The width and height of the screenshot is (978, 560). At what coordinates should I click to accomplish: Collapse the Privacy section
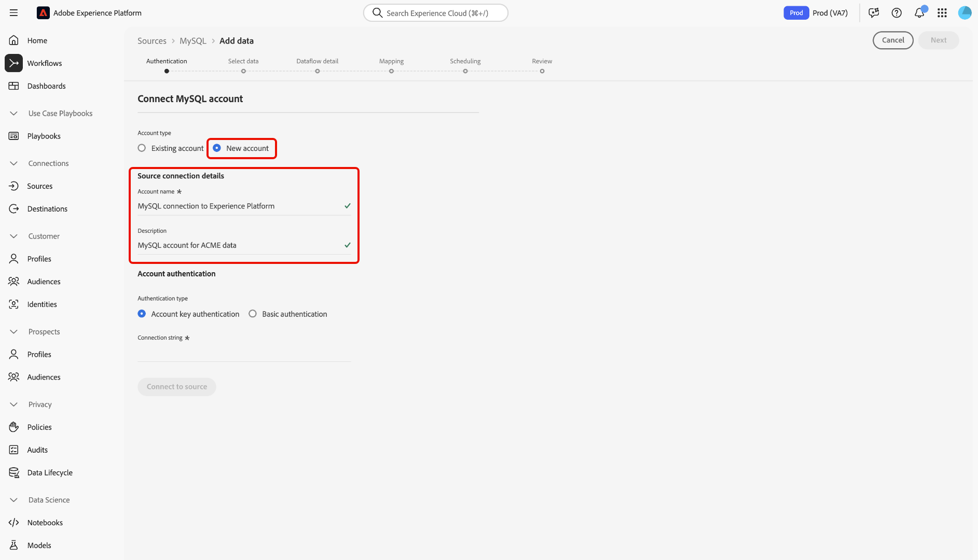14,404
